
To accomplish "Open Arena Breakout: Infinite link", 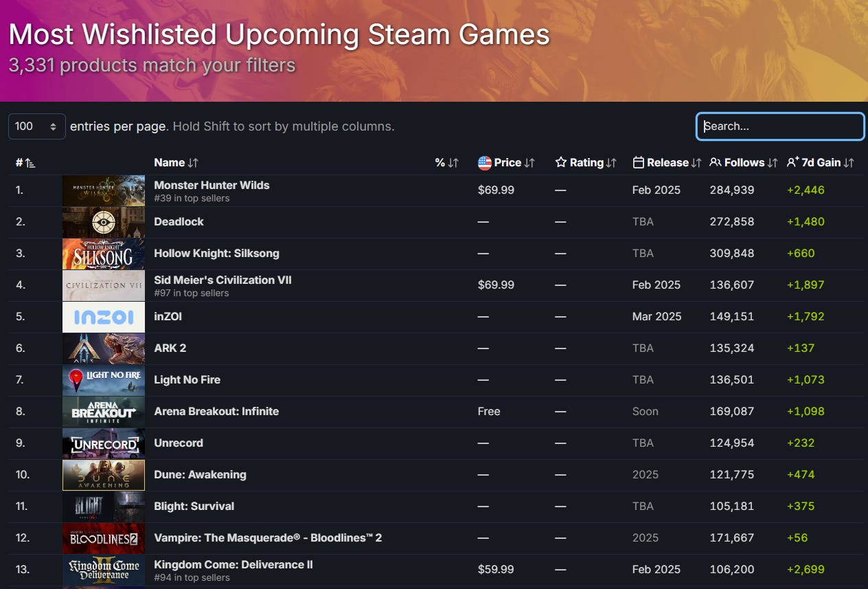I will point(216,412).
